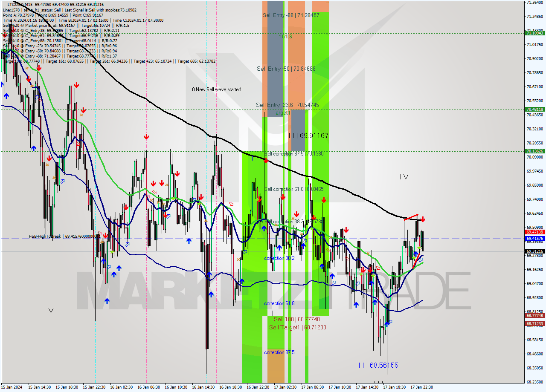
Task: Click the '17 Jan 22:30' time axis label
Action: pos(421,387)
